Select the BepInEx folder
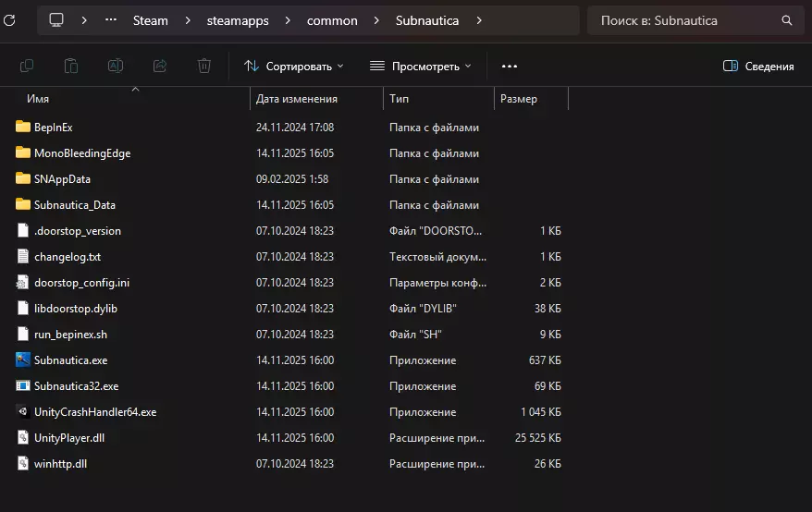 point(53,127)
